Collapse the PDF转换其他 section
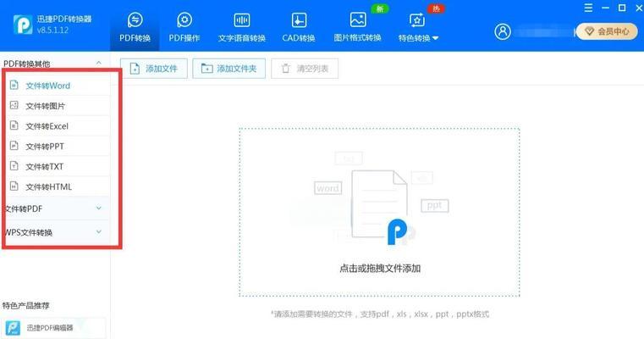The height and width of the screenshot is (339, 644). [x=98, y=63]
